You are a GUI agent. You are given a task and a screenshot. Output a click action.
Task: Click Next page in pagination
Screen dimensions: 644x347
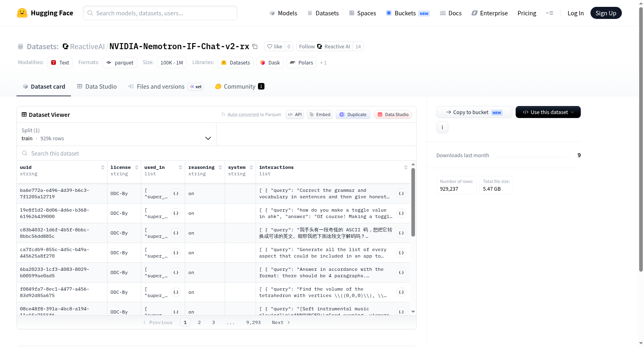point(281,322)
